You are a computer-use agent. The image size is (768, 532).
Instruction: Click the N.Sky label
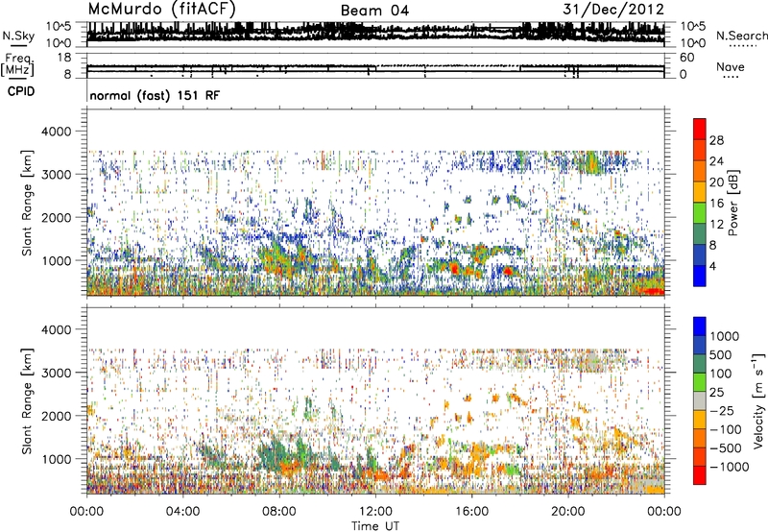(18, 36)
